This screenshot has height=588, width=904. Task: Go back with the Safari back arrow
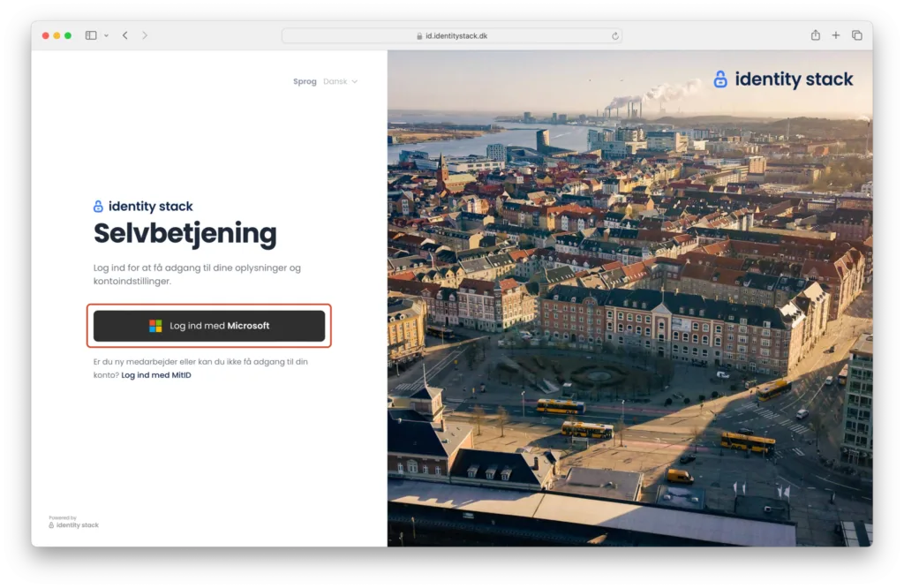125,35
